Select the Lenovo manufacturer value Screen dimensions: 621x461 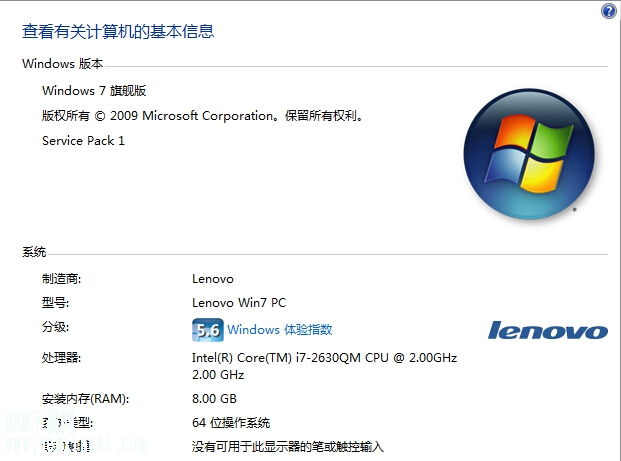213,279
